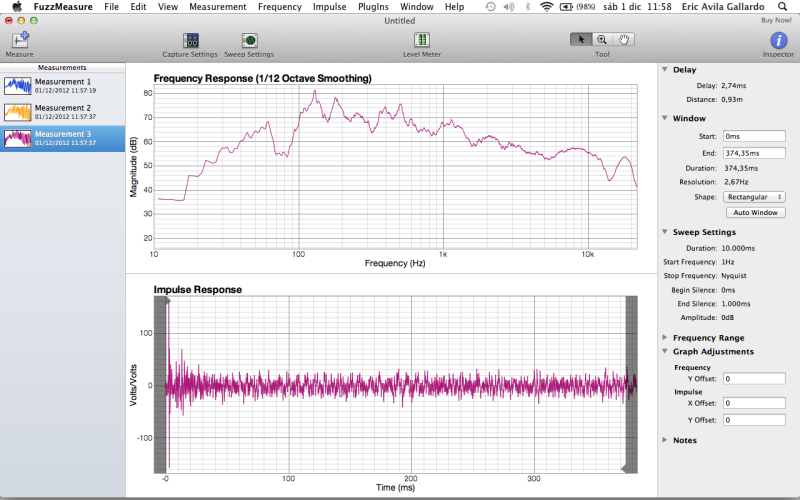800x500 pixels.
Task: Expand the Notes section
Action: pyautogui.click(x=666, y=440)
